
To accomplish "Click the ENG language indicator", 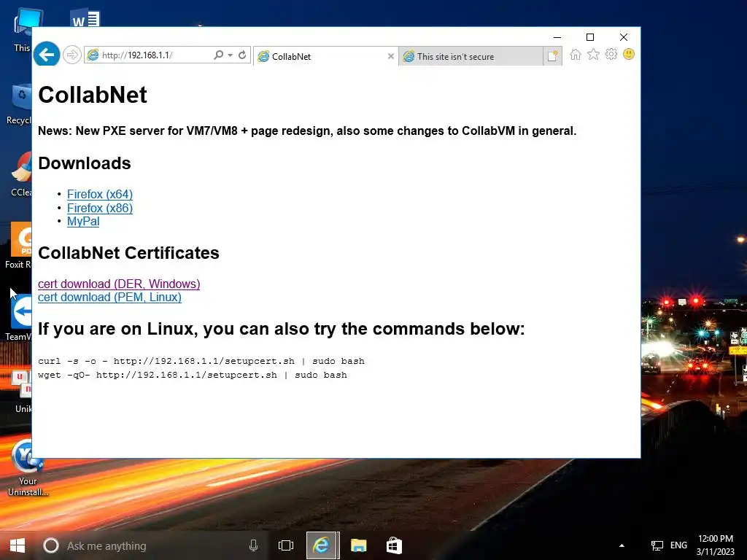I will tap(678, 545).
